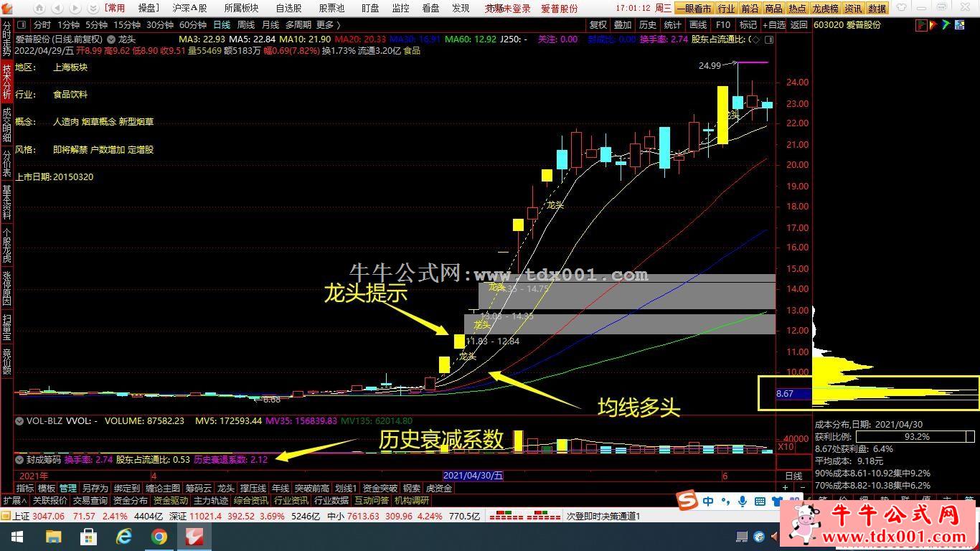Image resolution: width=980 pixels, height=551 pixels.
Task: Click Sogou input method S icon
Action: (x=689, y=500)
